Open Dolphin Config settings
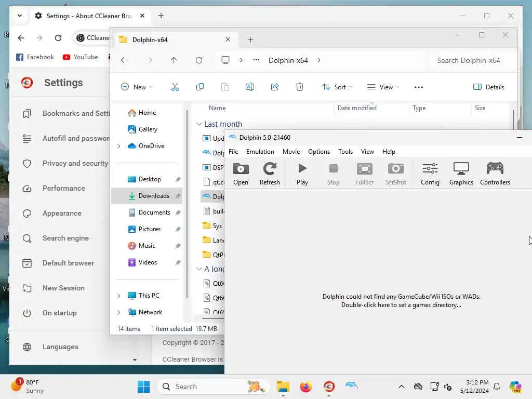This screenshot has height=399, width=532. pyautogui.click(x=430, y=174)
